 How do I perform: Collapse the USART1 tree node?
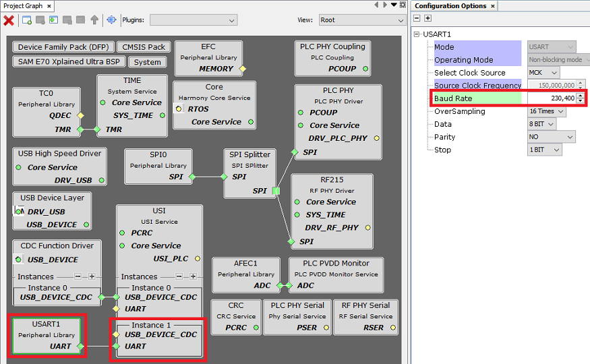click(x=417, y=34)
